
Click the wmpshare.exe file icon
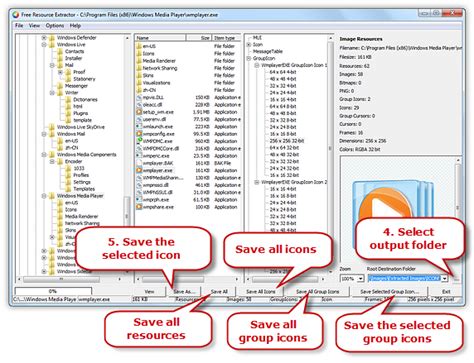coord(139,207)
